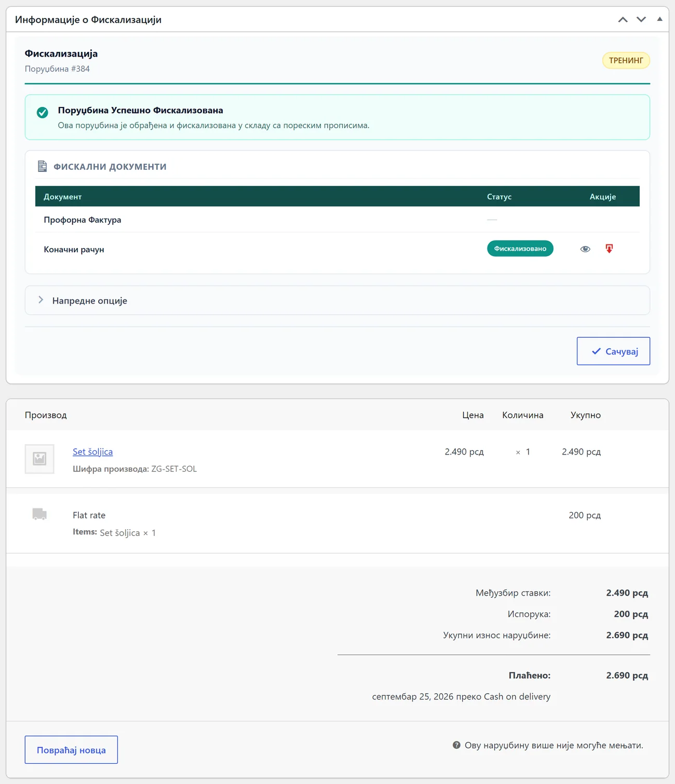This screenshot has height=784, width=675.
Task: Click the green success checkmark icon
Action: click(x=43, y=112)
